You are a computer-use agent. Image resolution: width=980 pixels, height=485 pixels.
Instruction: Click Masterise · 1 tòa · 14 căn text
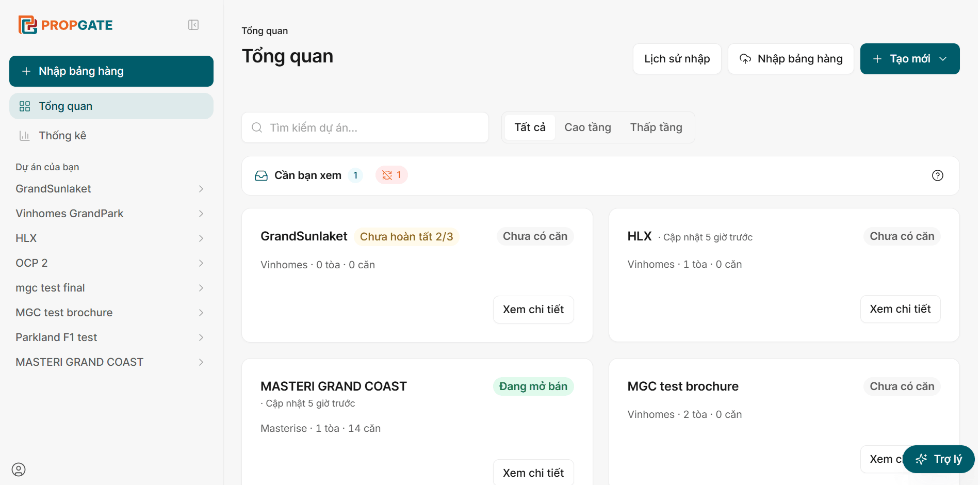pyautogui.click(x=320, y=428)
